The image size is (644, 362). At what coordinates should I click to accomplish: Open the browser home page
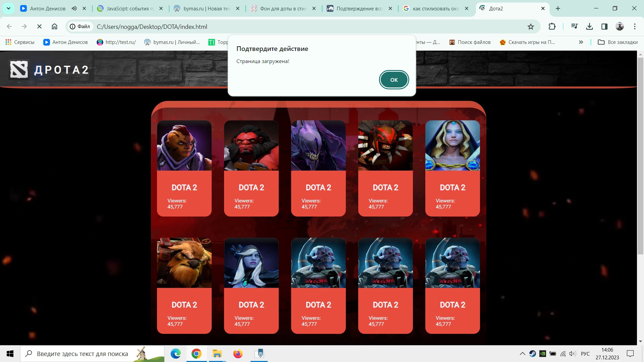tap(54, 26)
